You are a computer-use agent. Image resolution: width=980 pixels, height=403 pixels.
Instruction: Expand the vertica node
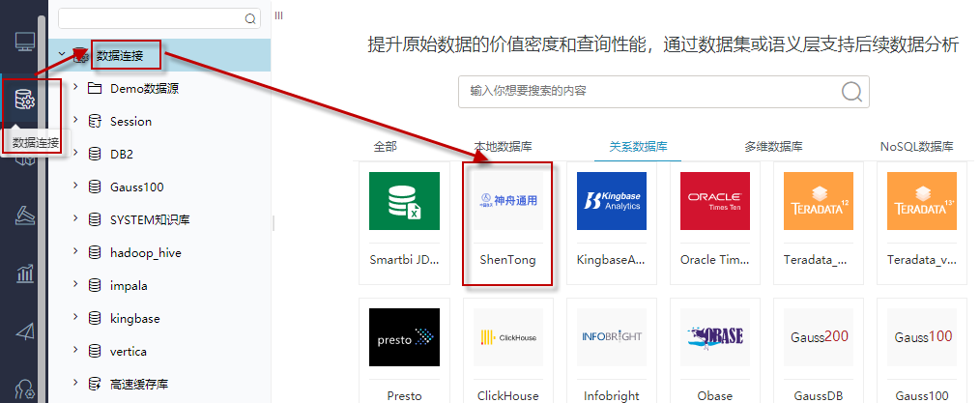(75, 349)
